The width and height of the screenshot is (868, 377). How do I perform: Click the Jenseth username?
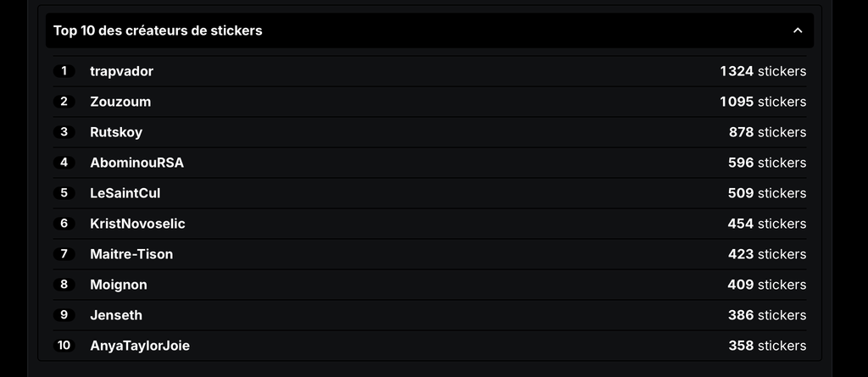click(x=116, y=315)
